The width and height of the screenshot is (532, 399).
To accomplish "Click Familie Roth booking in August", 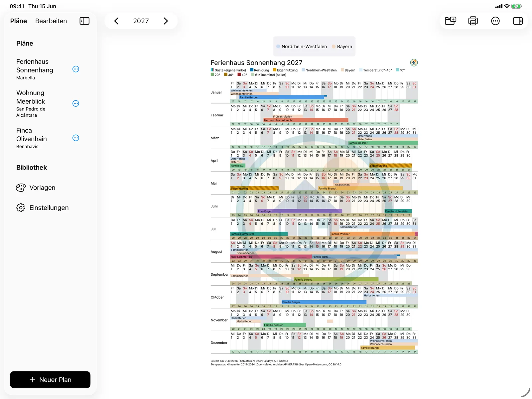I will tap(354, 257).
